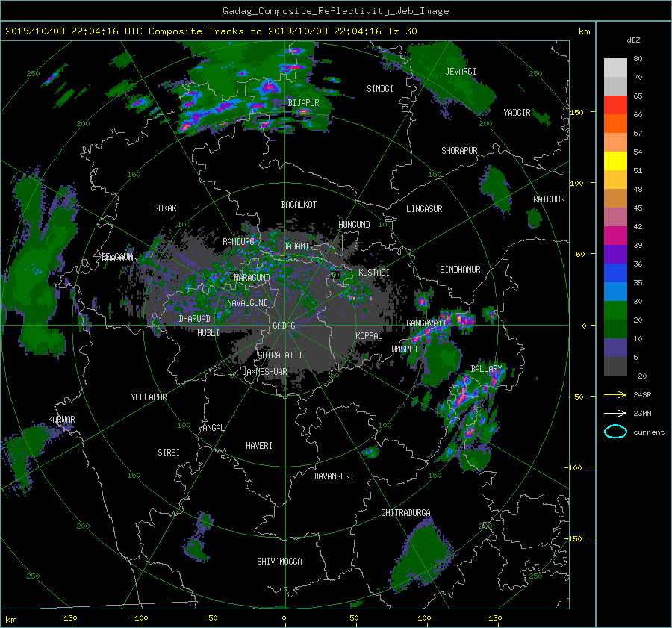Click the BIJAPUR city label

click(x=303, y=103)
